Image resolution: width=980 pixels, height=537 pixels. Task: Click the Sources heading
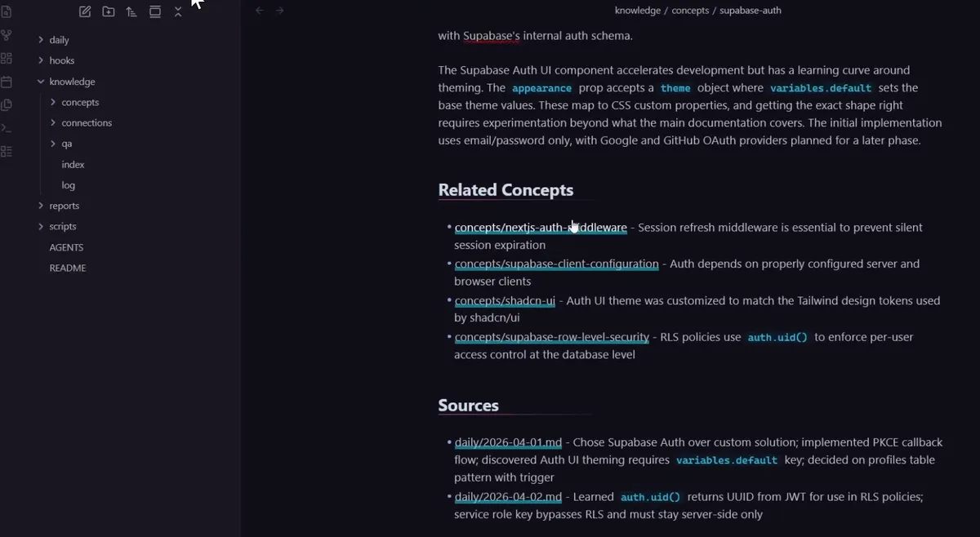[468, 406]
